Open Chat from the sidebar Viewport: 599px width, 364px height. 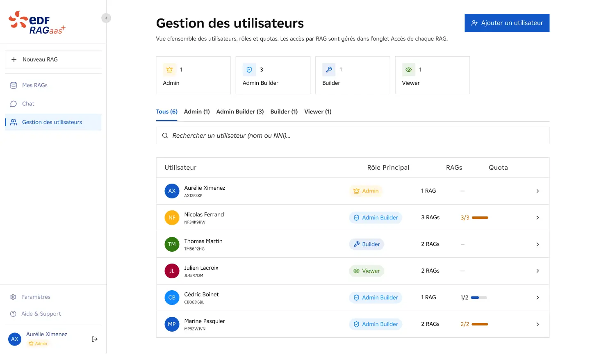[53, 104]
